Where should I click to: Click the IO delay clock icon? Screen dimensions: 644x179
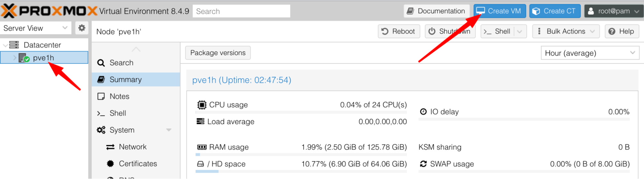pyautogui.click(x=423, y=112)
